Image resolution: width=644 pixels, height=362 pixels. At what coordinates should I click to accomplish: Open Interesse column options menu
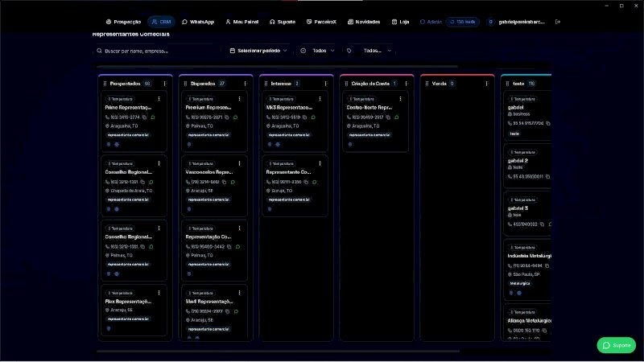point(326,84)
